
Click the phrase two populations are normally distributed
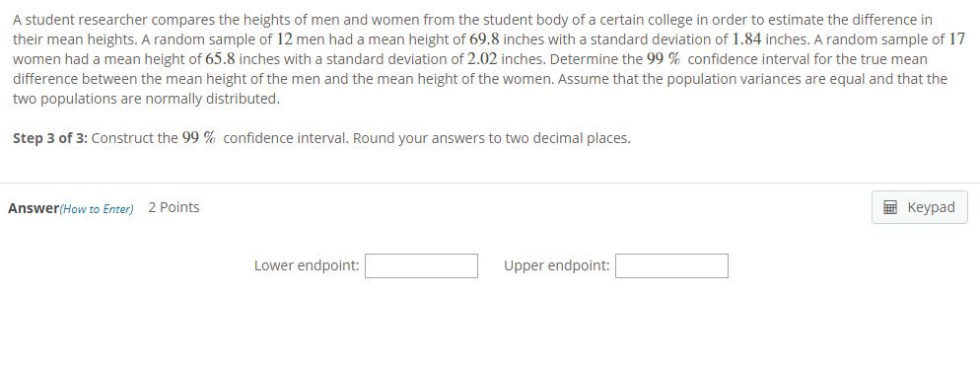click(x=146, y=100)
